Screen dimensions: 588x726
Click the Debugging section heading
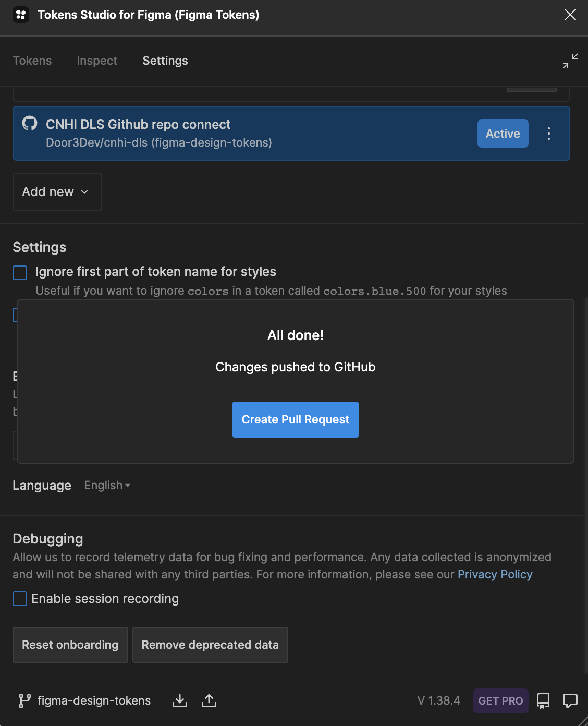click(x=48, y=539)
